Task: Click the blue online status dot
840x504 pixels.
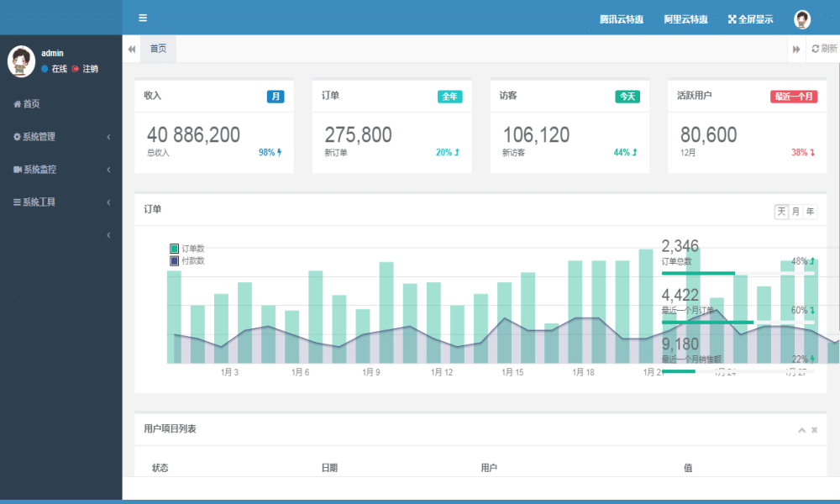Action: pyautogui.click(x=45, y=69)
